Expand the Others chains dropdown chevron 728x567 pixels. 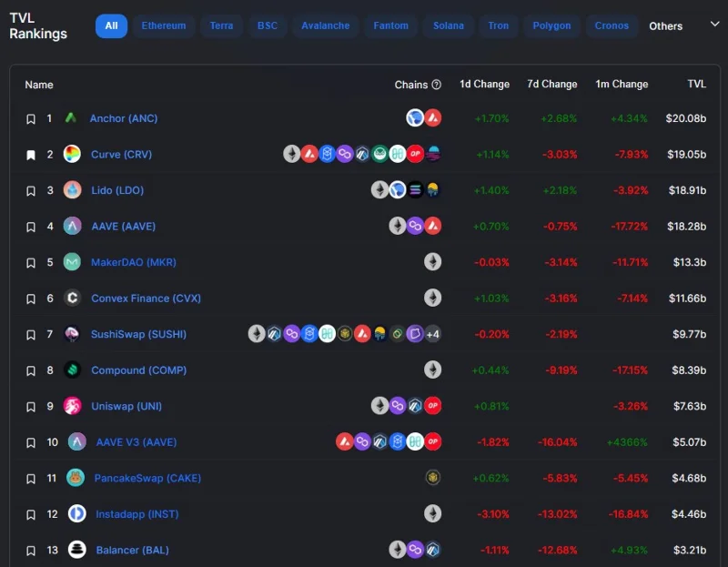coord(714,24)
